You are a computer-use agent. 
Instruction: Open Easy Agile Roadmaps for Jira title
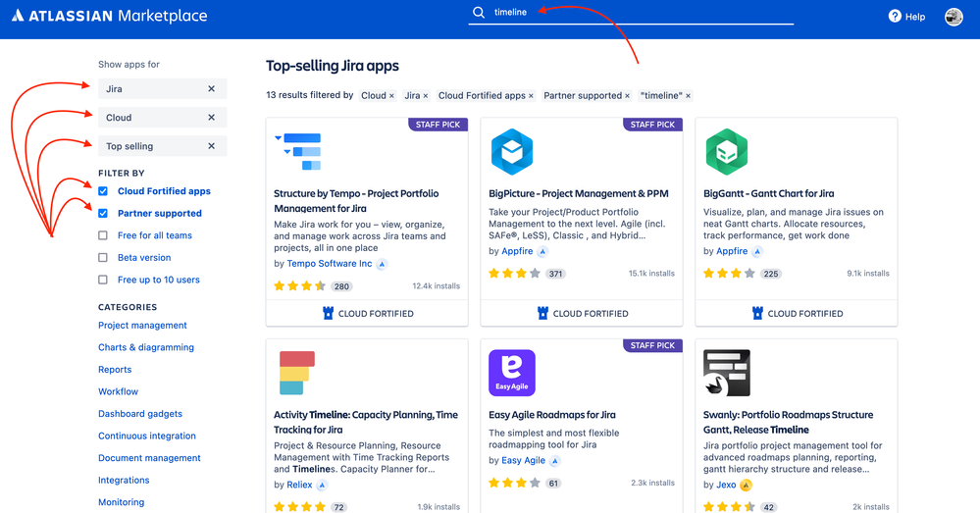[552, 415]
